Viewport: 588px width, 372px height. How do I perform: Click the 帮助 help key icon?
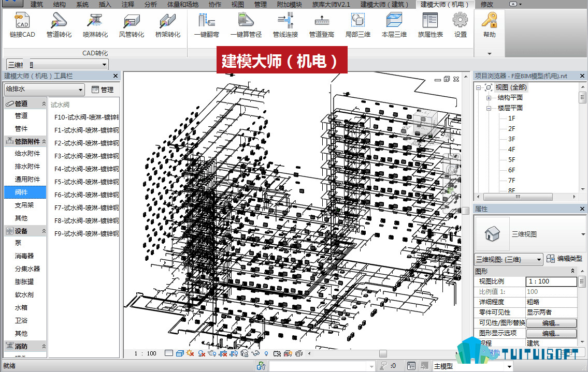[x=490, y=25]
